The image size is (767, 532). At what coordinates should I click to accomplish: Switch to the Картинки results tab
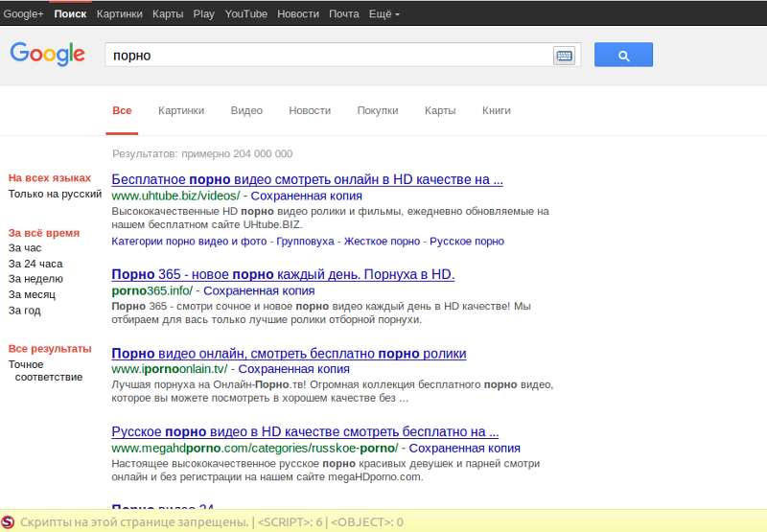(181, 111)
